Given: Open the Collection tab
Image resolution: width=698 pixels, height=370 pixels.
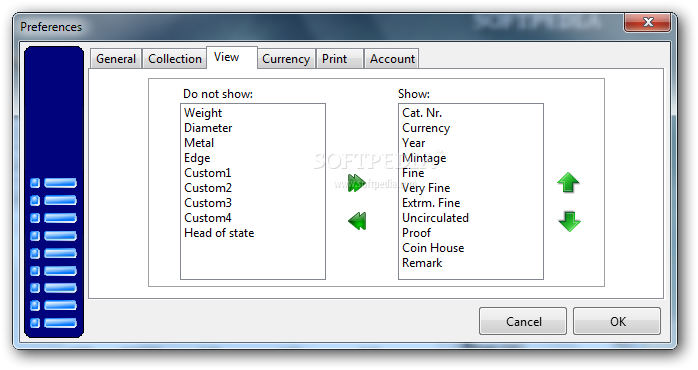Looking at the screenshot, I should [x=174, y=59].
